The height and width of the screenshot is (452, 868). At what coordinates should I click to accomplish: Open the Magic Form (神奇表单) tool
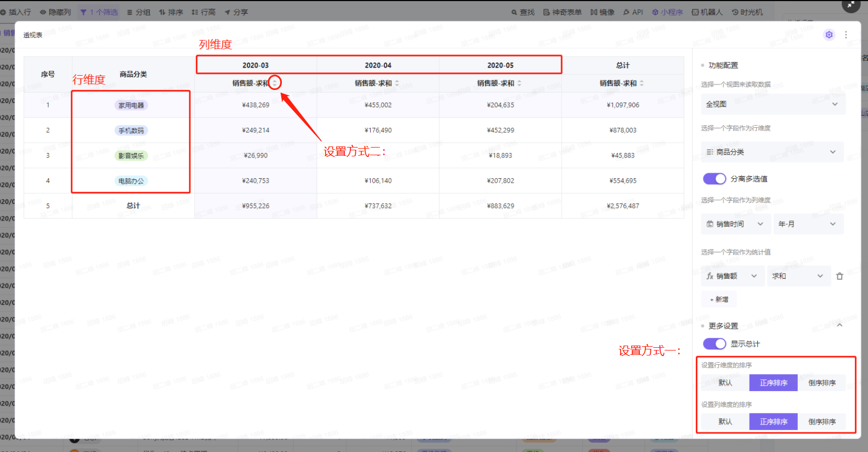563,12
